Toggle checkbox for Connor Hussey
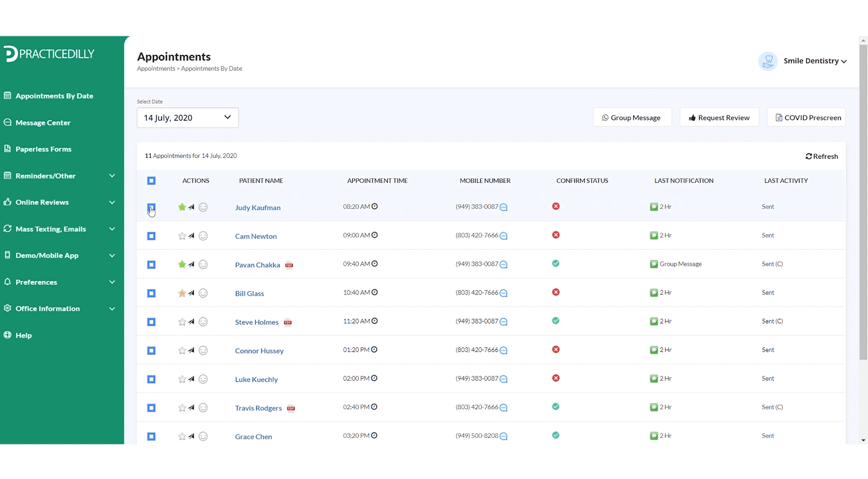The image size is (868, 479). click(x=152, y=351)
